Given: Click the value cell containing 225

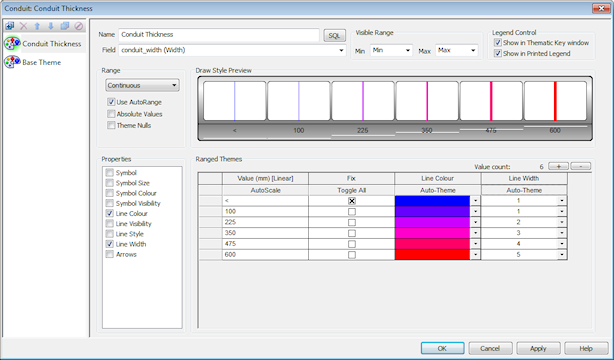Looking at the screenshot, I should click(x=265, y=222).
